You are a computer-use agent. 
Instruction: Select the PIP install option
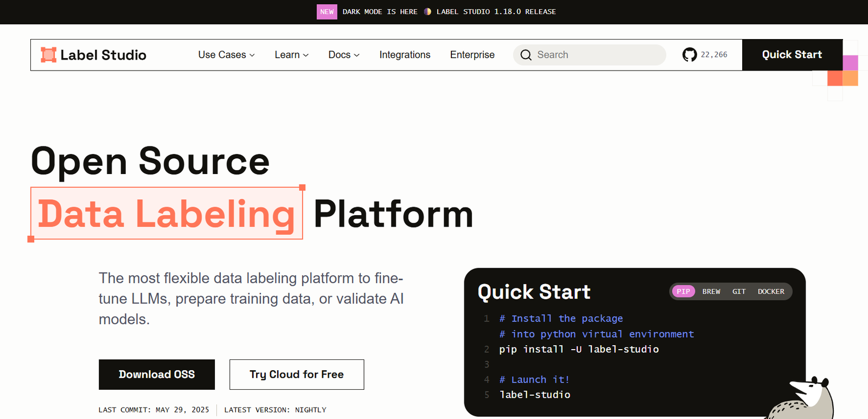point(683,292)
